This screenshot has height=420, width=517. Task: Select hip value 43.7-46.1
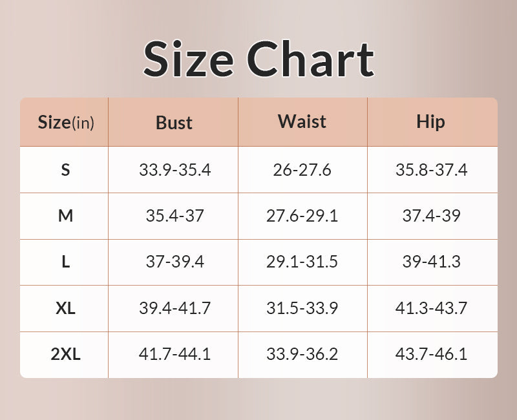coord(431,354)
